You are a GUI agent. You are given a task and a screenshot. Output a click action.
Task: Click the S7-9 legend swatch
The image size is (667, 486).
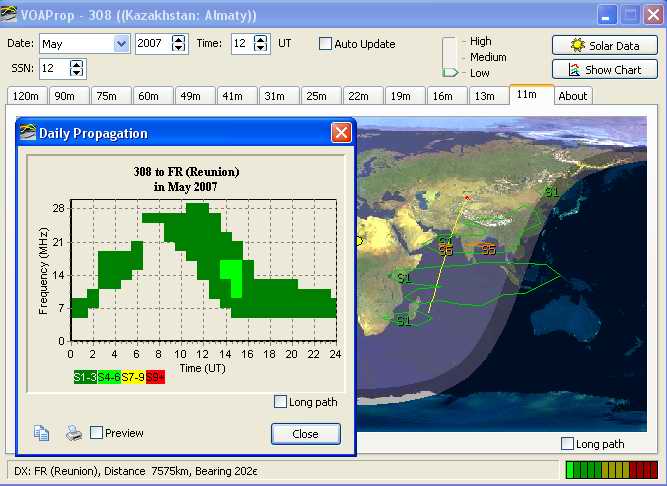tap(133, 377)
